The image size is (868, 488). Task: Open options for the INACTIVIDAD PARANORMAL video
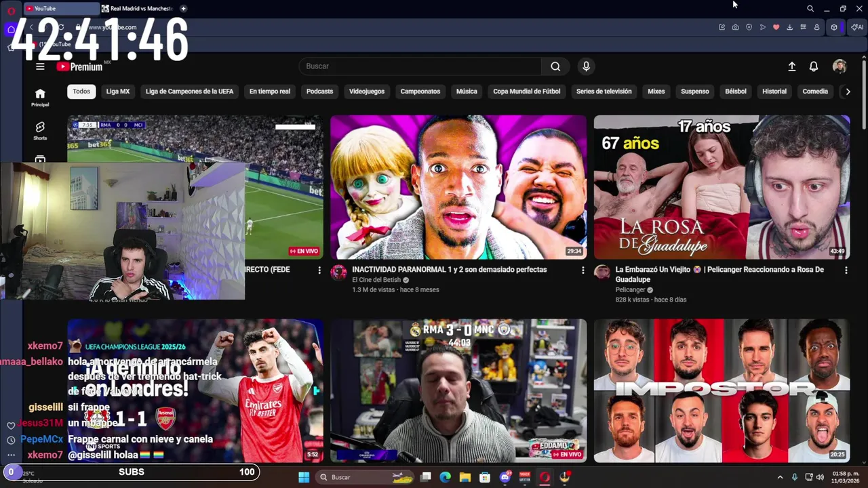tap(583, 270)
